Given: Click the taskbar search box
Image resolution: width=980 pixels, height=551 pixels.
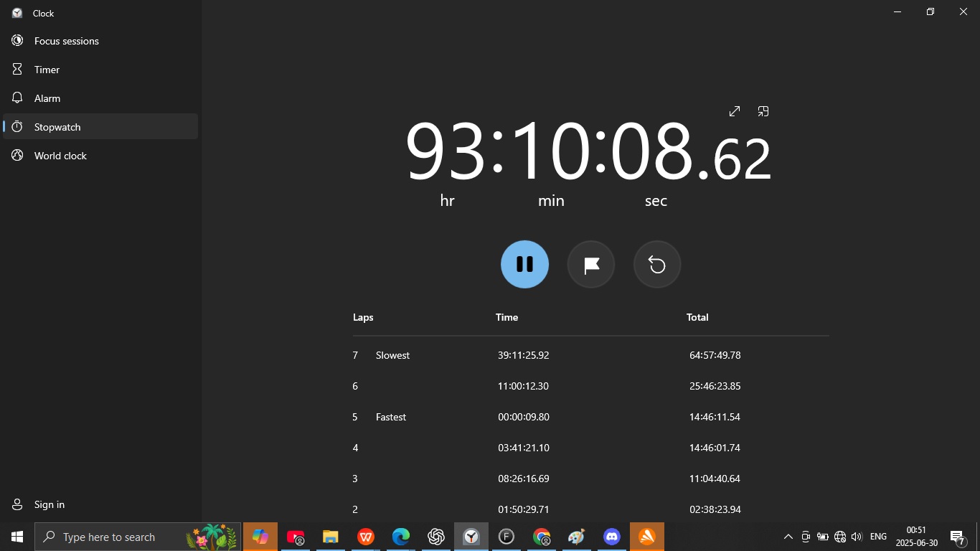Looking at the screenshot, I should point(138,537).
